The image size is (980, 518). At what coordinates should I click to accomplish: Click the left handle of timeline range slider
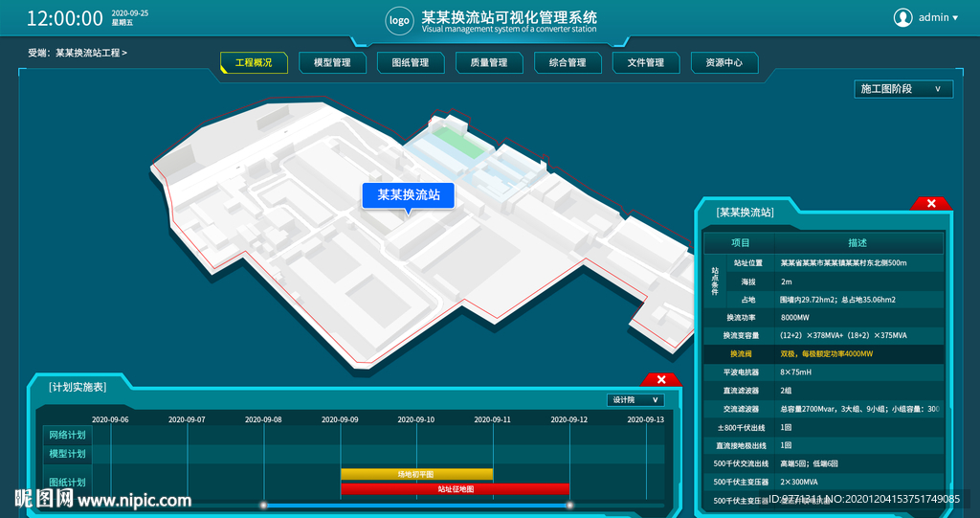tap(264, 505)
